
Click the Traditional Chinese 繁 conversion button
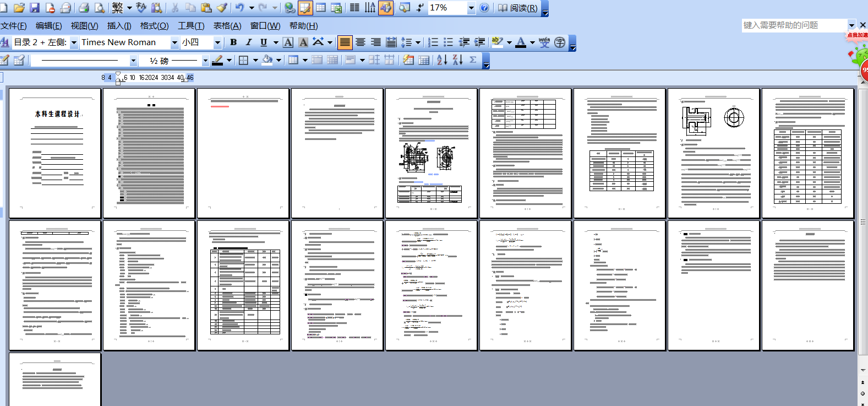point(117,8)
